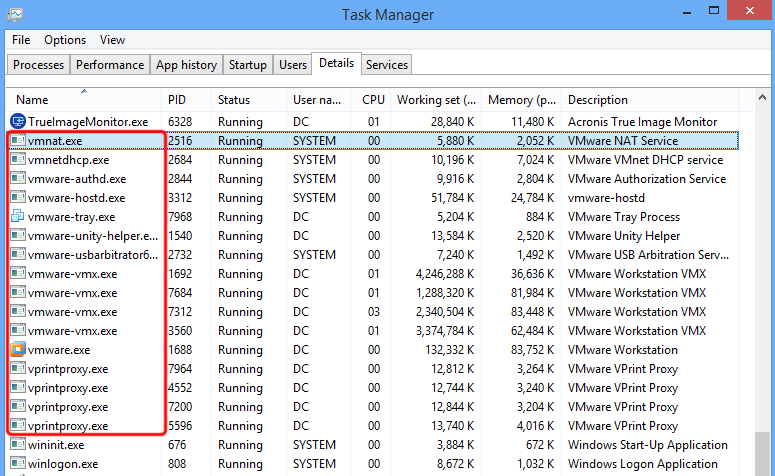Click the vertical scrollbar thumb
The image size is (775, 476).
point(762,454)
